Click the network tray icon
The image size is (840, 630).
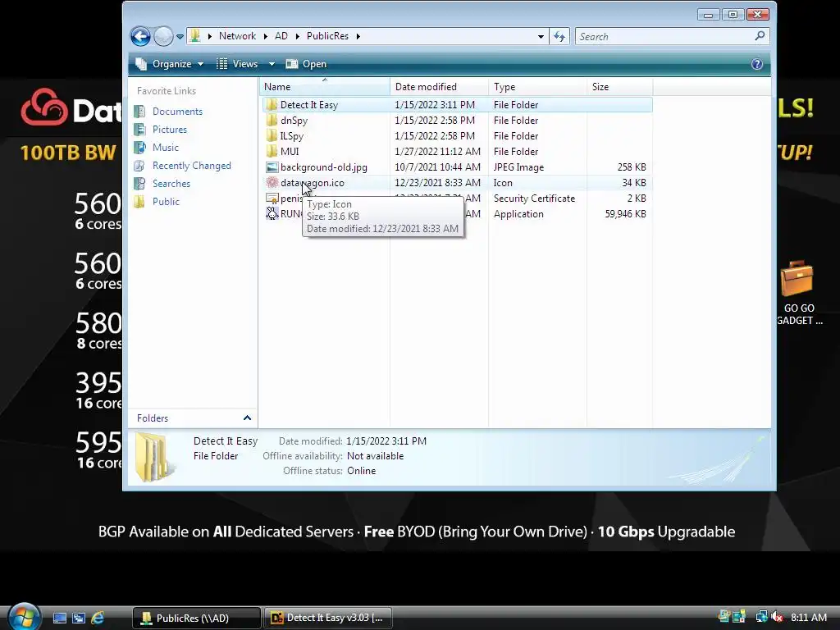pos(760,617)
